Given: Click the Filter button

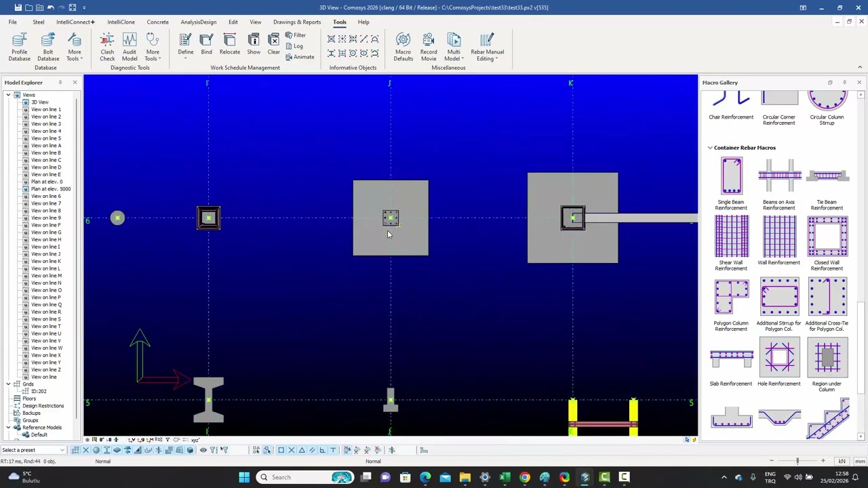Looking at the screenshot, I should click(x=296, y=35).
